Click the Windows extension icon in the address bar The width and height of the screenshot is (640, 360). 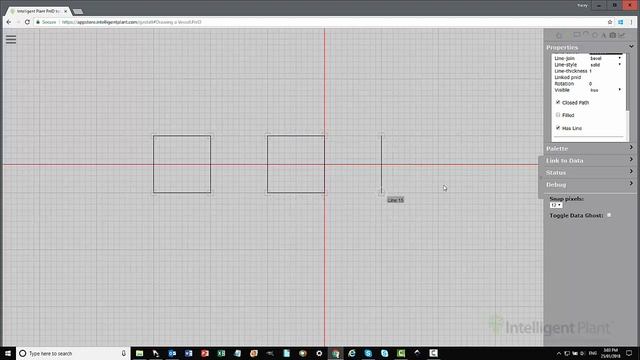coord(620,22)
